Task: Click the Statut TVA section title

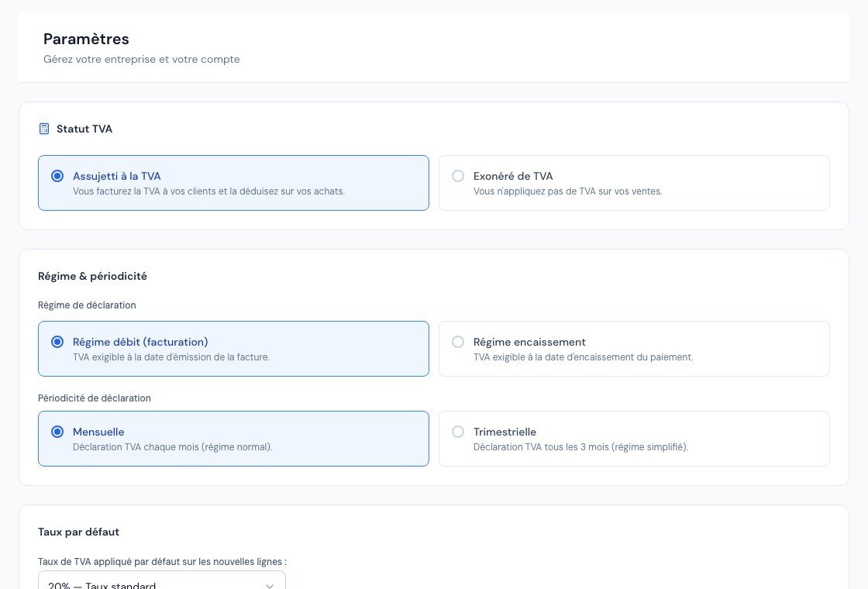Action: point(84,129)
